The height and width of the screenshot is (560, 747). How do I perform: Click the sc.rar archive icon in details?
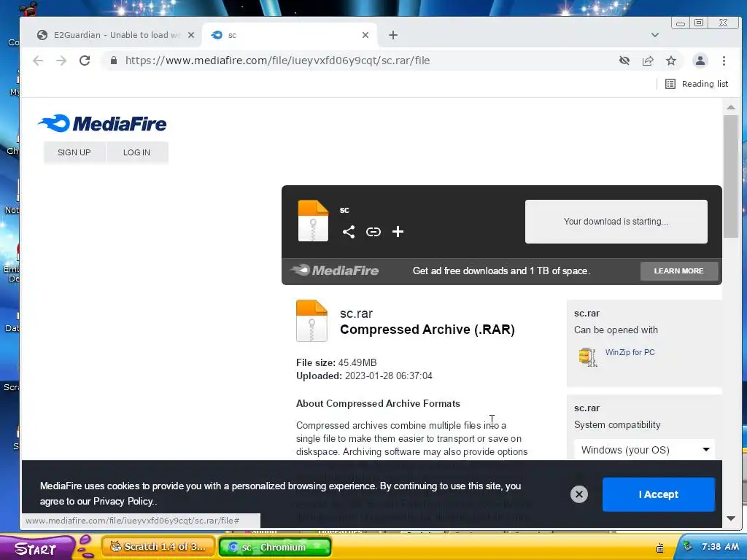[x=311, y=321]
